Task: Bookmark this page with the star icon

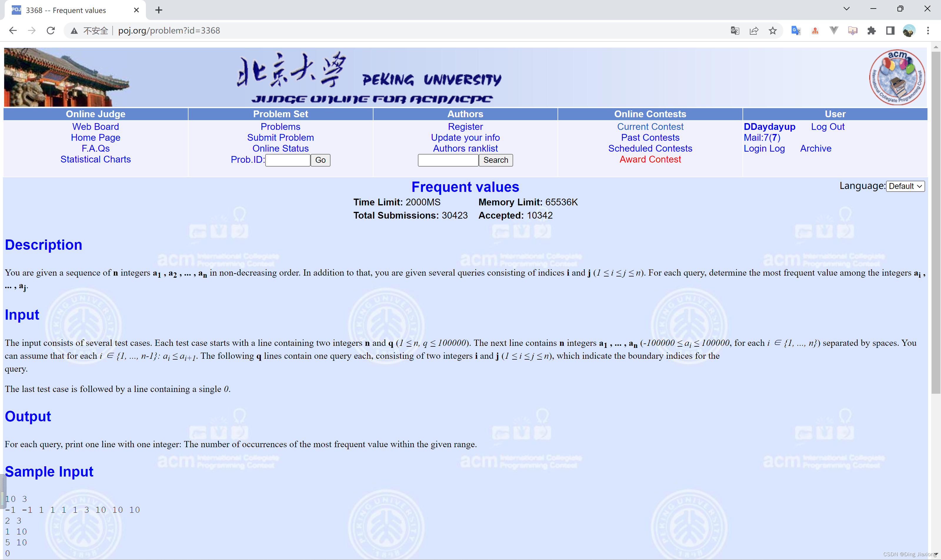Action: [x=773, y=31]
